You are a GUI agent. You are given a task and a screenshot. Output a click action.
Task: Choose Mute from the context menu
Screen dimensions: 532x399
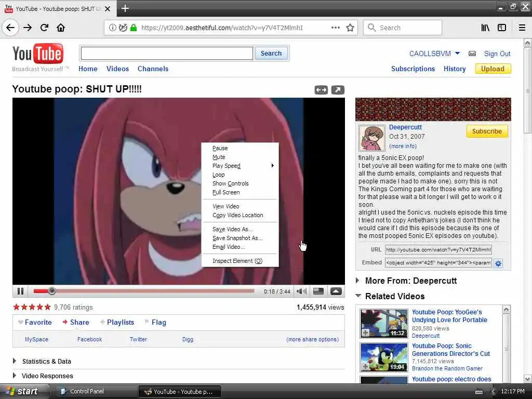[240, 157]
